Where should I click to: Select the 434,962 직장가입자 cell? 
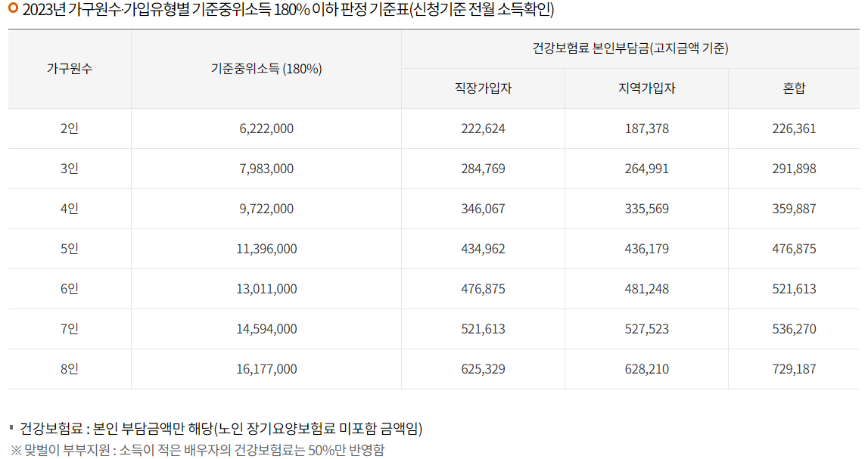pyautogui.click(x=484, y=249)
